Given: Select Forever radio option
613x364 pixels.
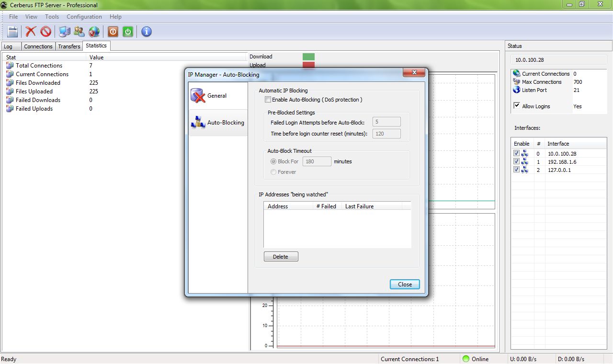Looking at the screenshot, I should pyautogui.click(x=273, y=172).
